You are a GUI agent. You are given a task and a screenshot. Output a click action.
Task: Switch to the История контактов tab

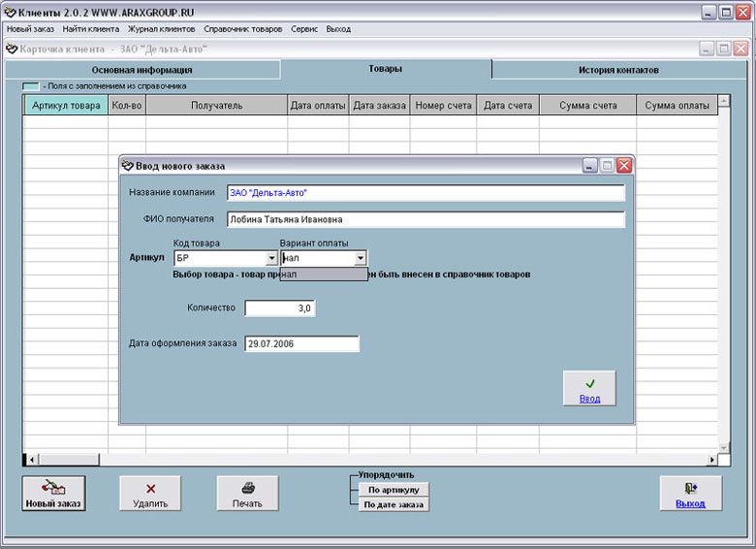(618, 70)
